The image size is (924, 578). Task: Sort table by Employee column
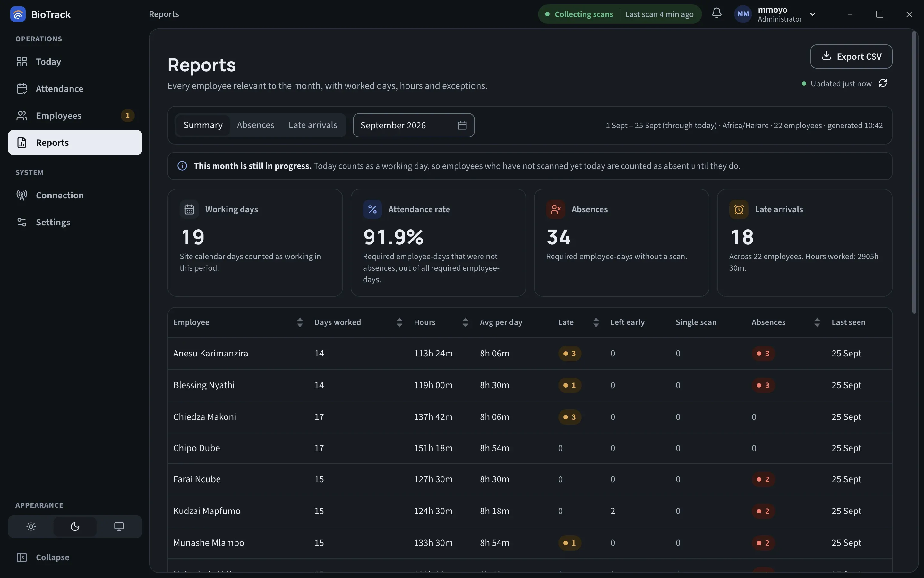300,322
